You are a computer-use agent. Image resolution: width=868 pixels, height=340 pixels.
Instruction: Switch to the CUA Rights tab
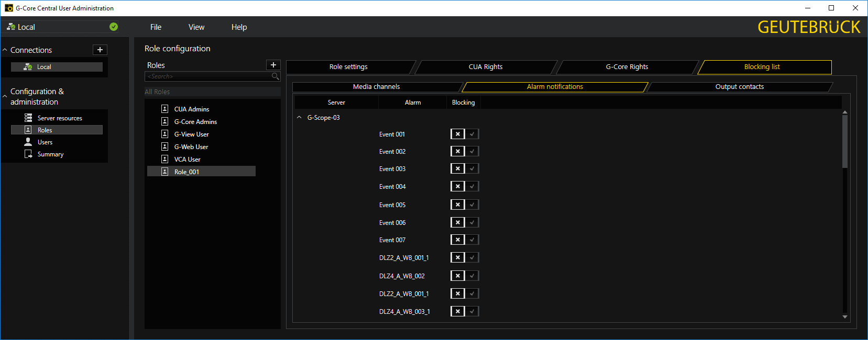(x=486, y=67)
